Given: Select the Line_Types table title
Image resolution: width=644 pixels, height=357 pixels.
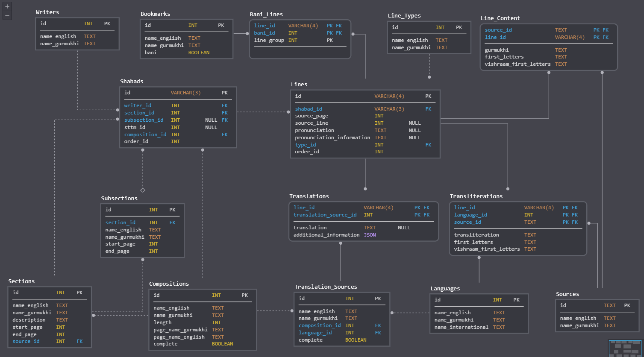Looking at the screenshot, I should point(404,16).
